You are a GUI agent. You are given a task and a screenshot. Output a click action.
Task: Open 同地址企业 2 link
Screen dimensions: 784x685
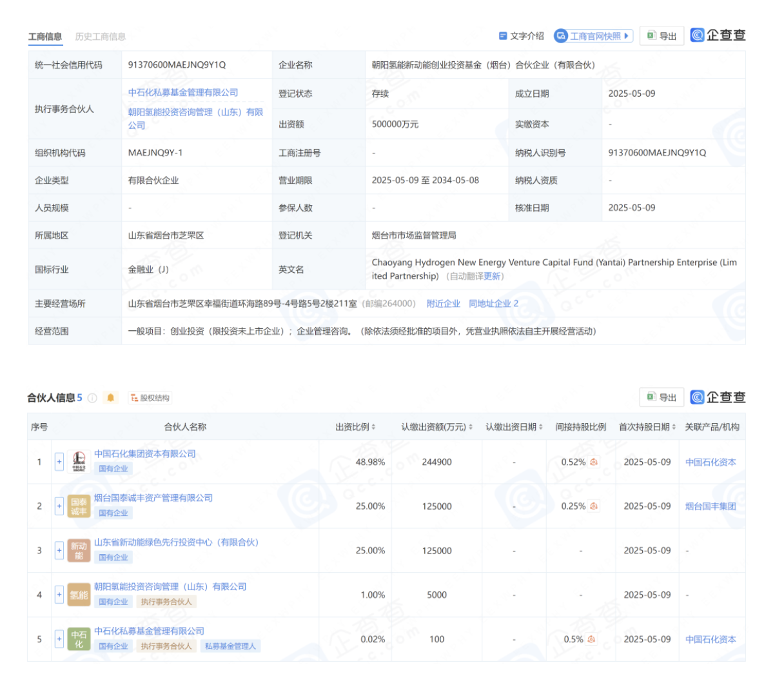[x=494, y=304]
